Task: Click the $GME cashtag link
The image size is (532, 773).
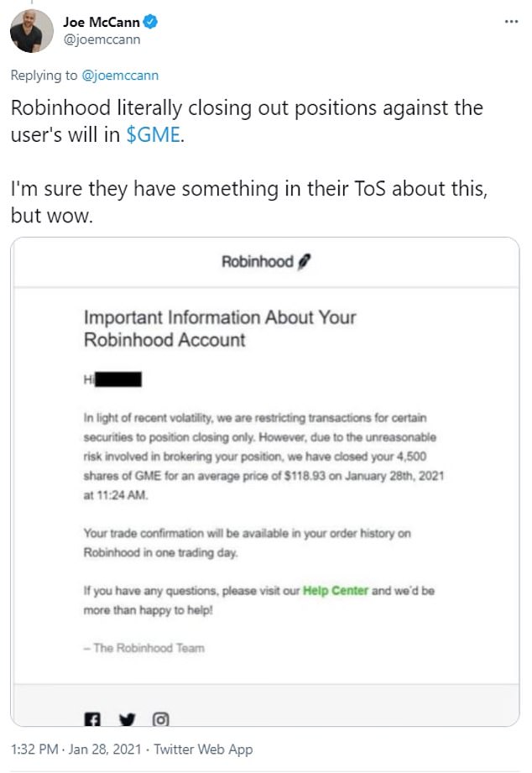Action: [153, 134]
